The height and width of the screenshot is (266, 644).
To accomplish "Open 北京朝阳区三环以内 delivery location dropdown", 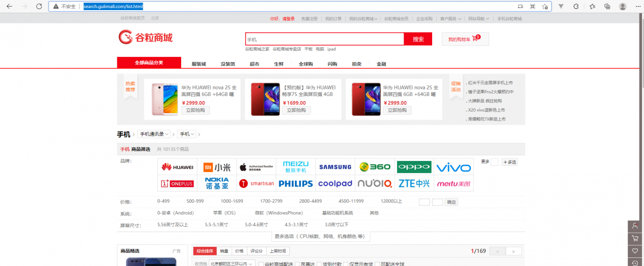I will pos(232,263).
